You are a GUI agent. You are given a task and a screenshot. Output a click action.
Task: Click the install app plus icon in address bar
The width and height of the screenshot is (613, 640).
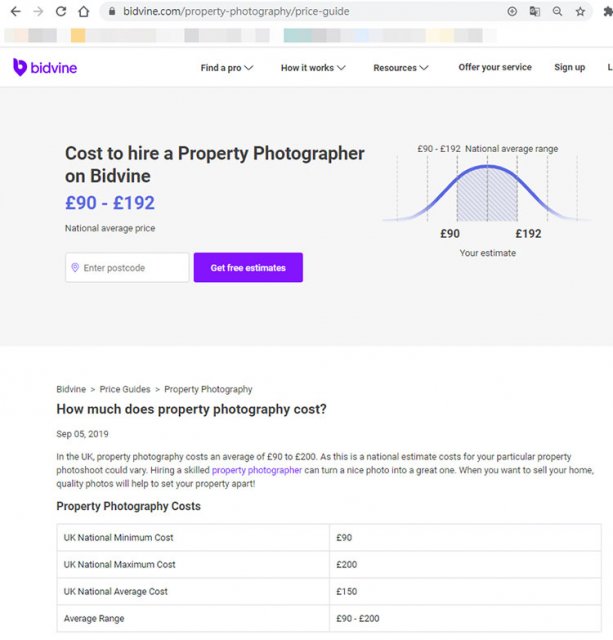(x=512, y=11)
